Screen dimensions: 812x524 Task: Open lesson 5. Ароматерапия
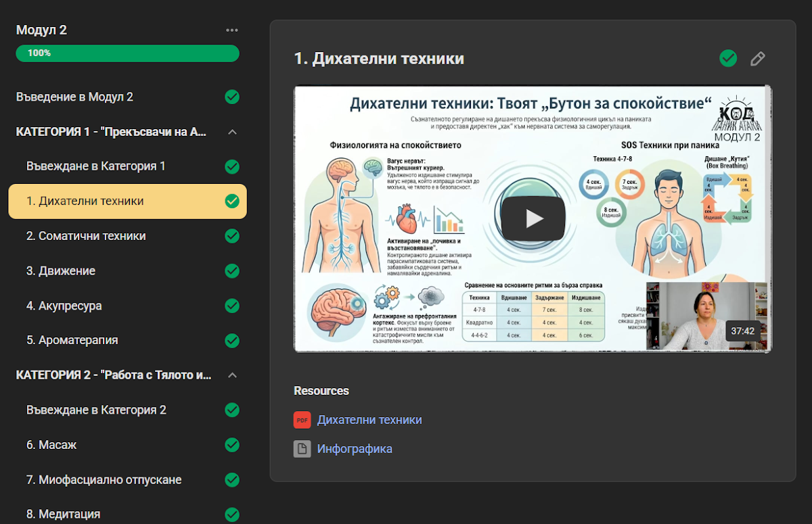[72, 340]
